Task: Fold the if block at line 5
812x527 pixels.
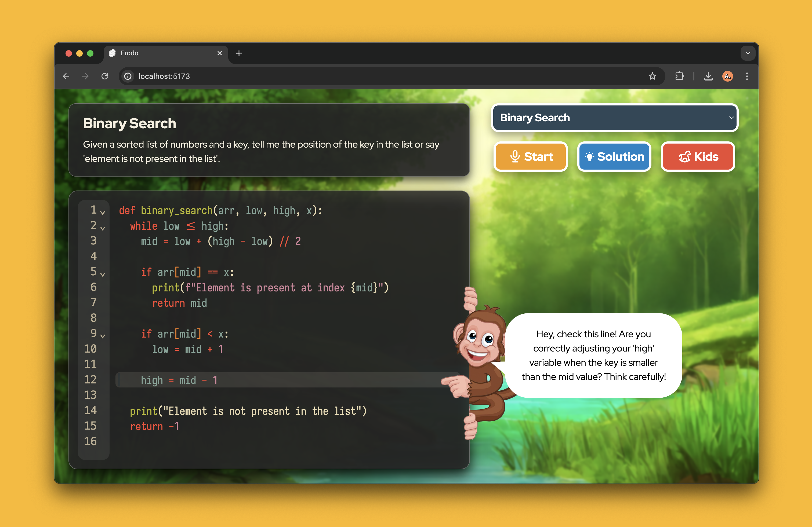Action: 103,274
